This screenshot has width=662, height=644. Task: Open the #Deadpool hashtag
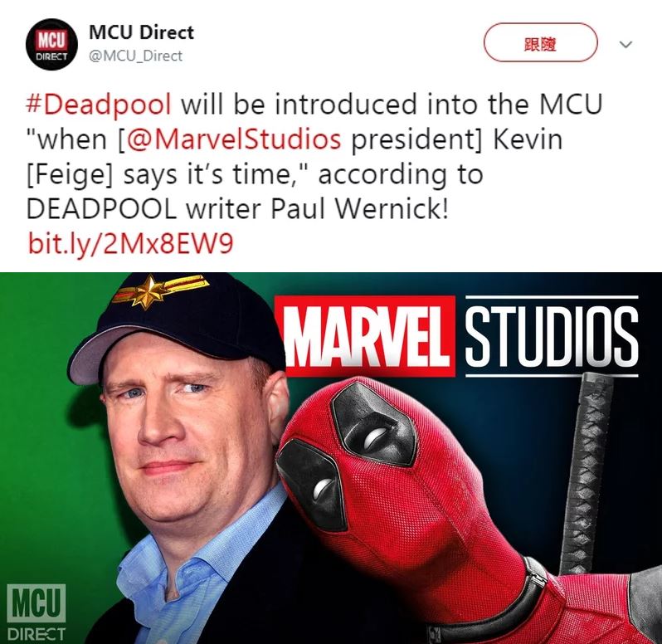(99, 104)
